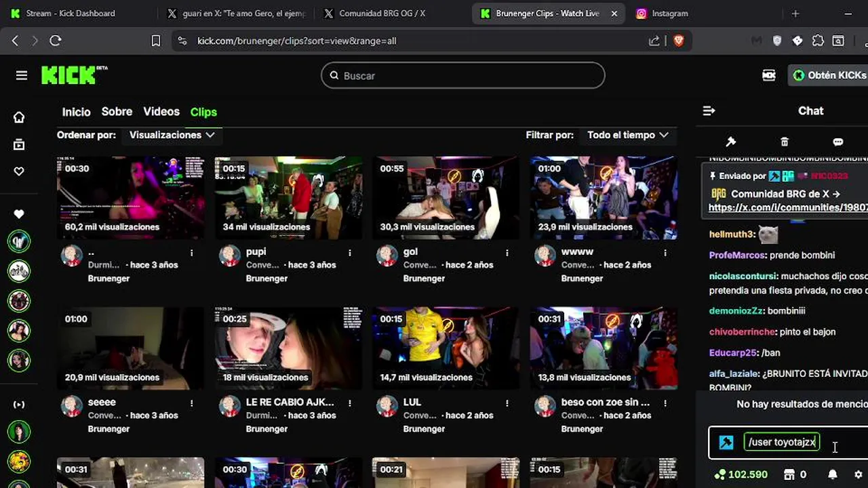Open chat moderator tools hammer icon
The image size is (868, 488).
[731, 142]
